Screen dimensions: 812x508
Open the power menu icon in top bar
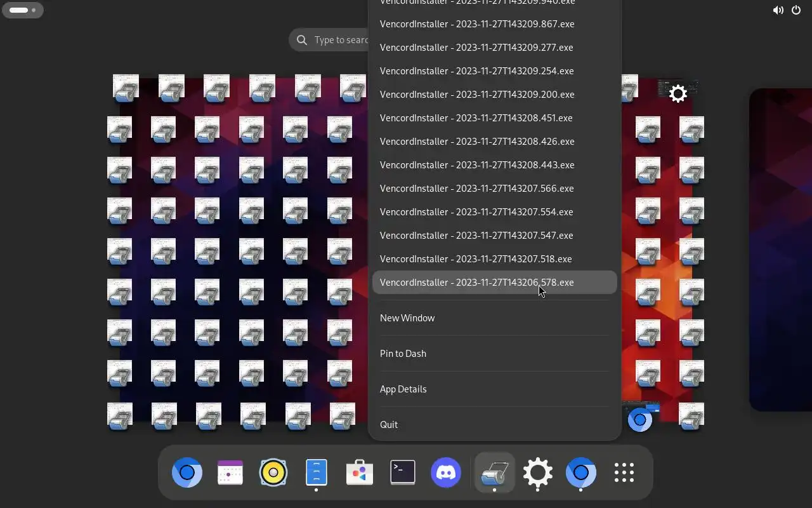[x=796, y=10]
